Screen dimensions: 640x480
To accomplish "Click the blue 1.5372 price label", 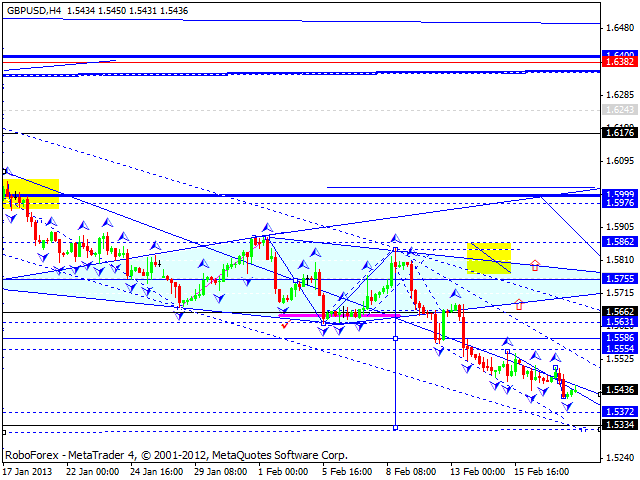I will 620,412.
